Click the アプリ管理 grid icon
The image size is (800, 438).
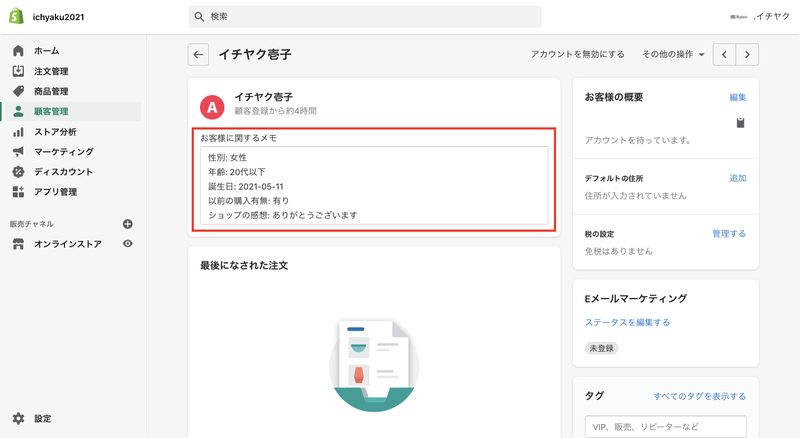(x=18, y=192)
